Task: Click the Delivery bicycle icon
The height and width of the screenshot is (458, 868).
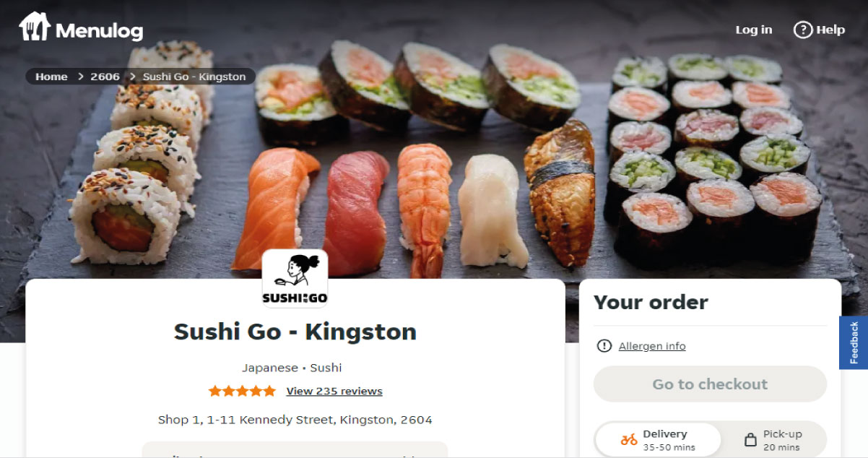Action: [629, 439]
